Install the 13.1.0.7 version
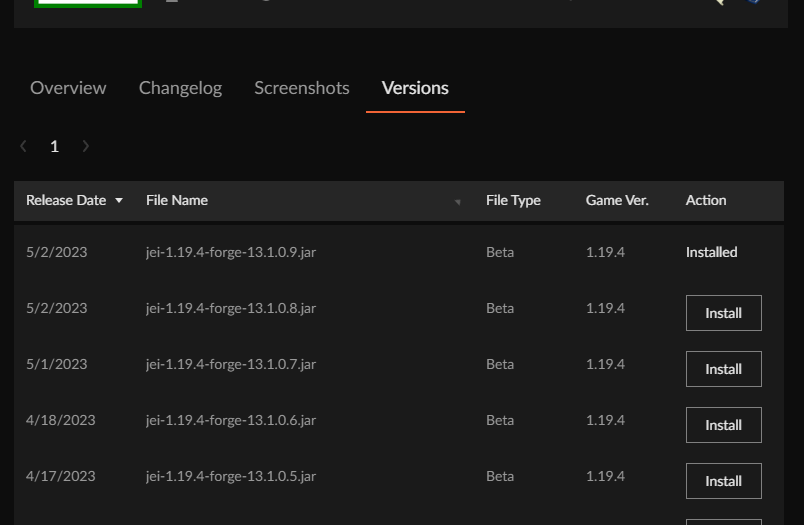The width and height of the screenshot is (804, 525). pyautogui.click(x=723, y=369)
